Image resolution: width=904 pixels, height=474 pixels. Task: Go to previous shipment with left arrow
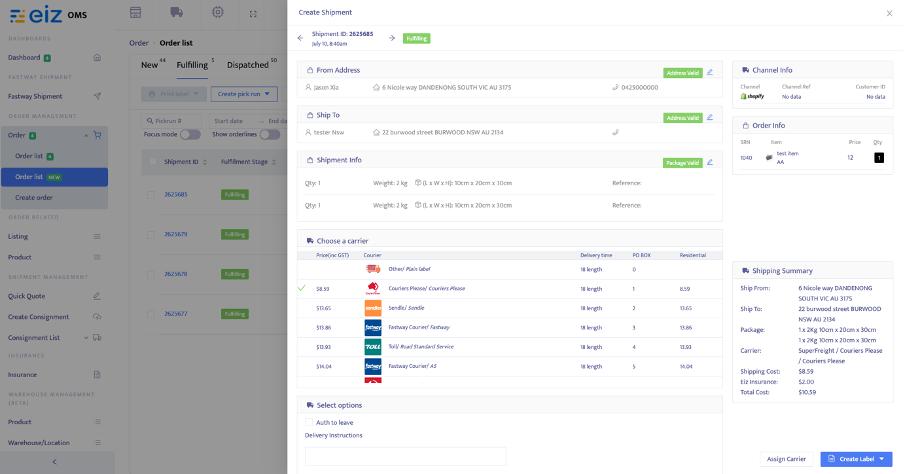tap(300, 38)
